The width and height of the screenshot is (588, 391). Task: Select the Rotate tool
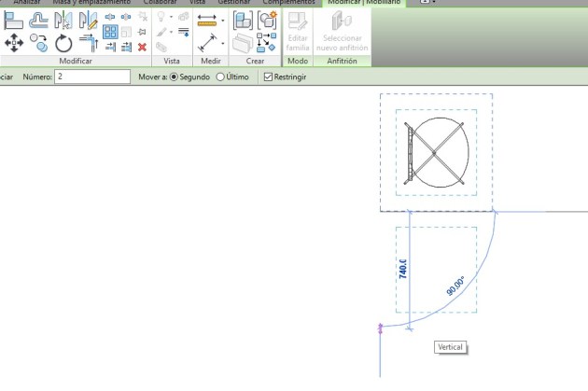[x=63, y=42]
